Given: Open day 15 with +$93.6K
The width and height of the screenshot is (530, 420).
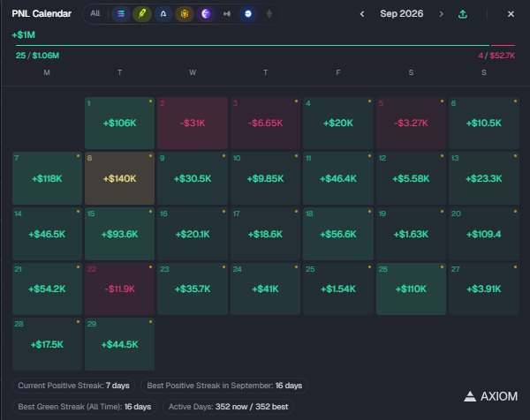Looking at the screenshot, I should click(x=119, y=234).
